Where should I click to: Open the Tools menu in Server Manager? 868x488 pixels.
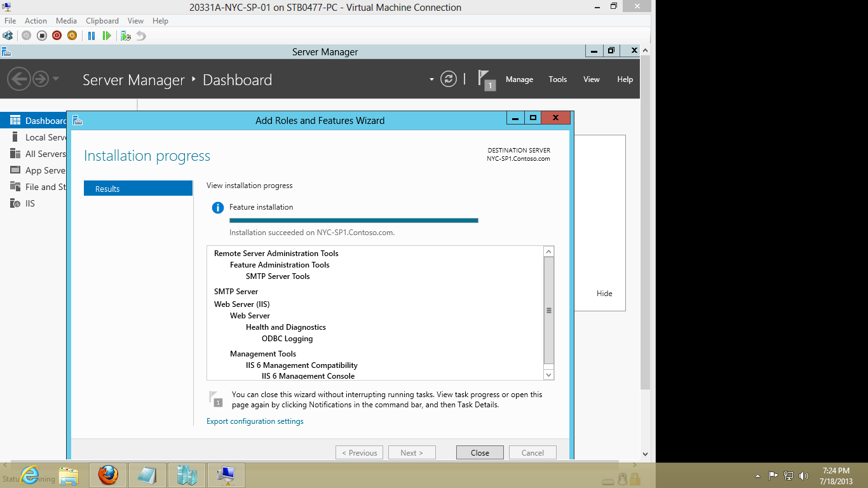pyautogui.click(x=558, y=79)
